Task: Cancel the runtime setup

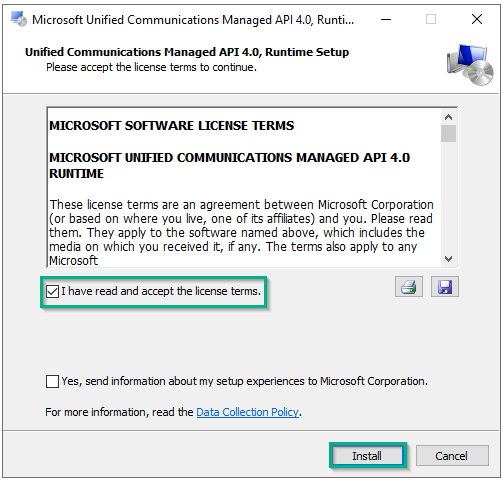Action: coord(452,456)
